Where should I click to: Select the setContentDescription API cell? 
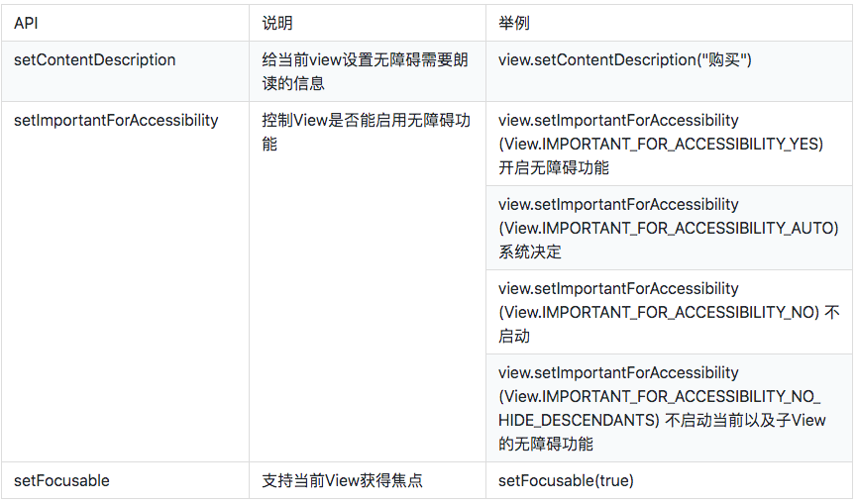[x=125, y=71]
